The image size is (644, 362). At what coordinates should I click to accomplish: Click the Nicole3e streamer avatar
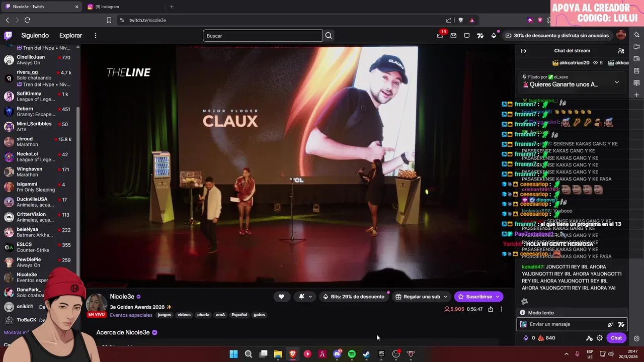click(x=97, y=303)
